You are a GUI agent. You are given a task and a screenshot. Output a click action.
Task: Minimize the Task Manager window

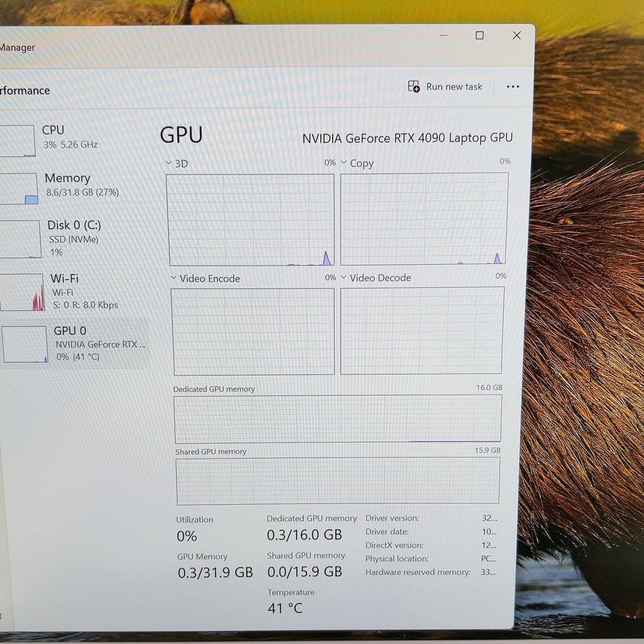coord(443,35)
